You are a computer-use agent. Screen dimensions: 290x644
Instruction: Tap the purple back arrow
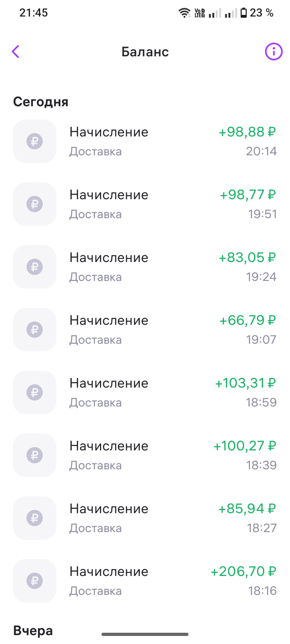16,52
